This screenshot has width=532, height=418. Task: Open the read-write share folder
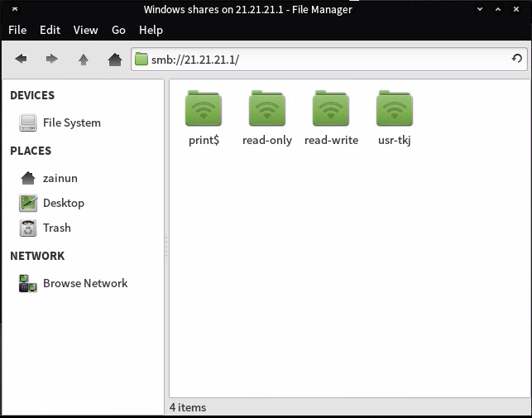pyautogui.click(x=331, y=108)
